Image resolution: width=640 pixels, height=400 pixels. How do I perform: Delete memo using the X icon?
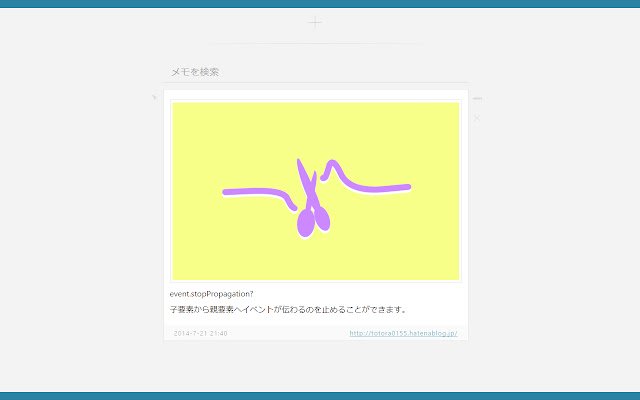tap(477, 118)
